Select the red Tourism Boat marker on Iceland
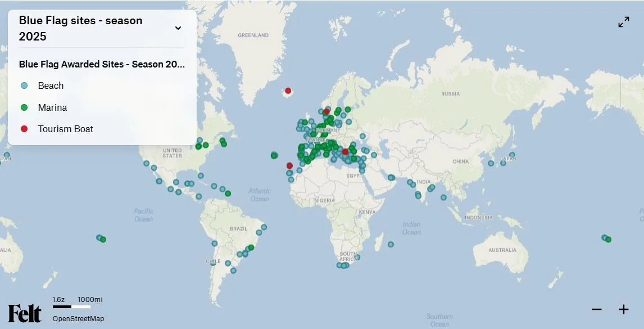The image size is (644, 329). 288,91
